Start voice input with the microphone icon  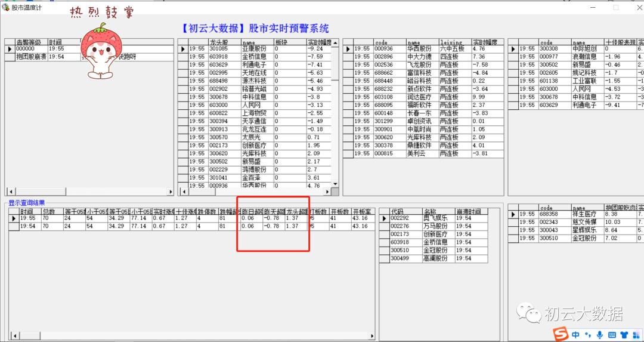pos(600,335)
